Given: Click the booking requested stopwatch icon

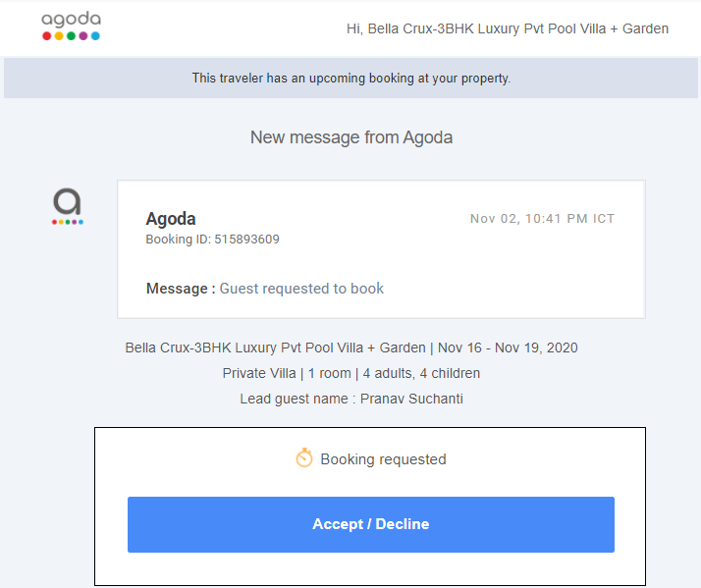Looking at the screenshot, I should click(304, 457).
